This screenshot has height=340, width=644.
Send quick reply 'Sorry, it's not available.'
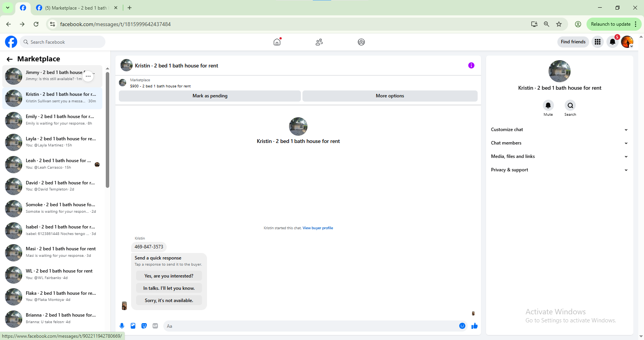point(169,301)
